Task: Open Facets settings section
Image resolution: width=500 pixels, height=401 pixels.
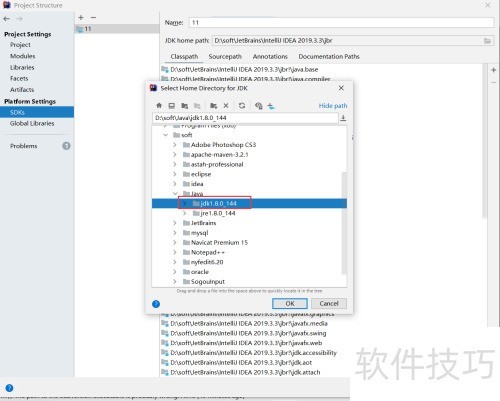Action: [x=19, y=78]
